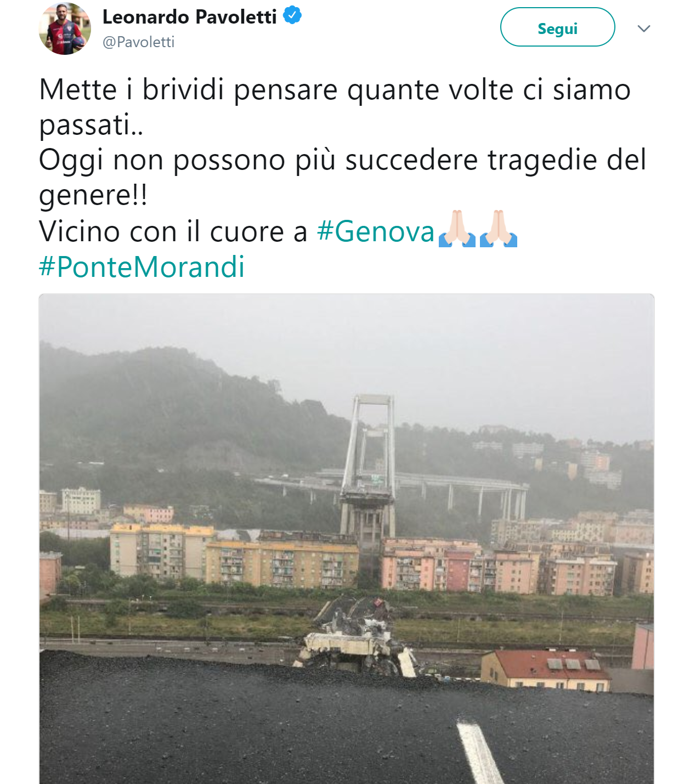
Task: Expand the tweet options chevron menu
Action: click(644, 29)
